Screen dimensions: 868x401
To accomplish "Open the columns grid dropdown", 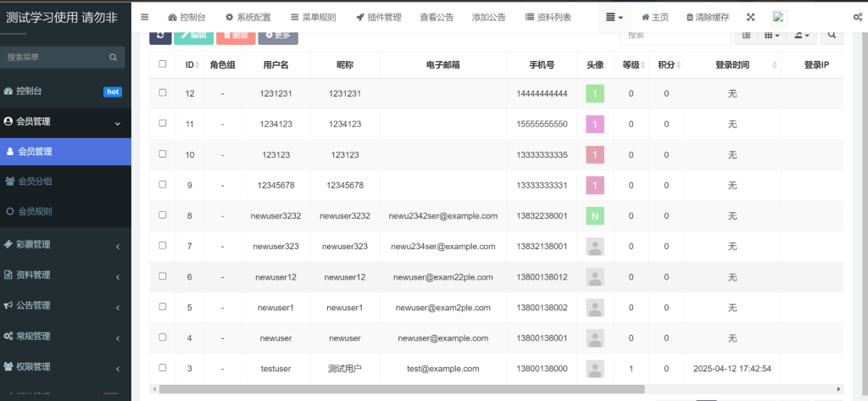I will point(771,36).
